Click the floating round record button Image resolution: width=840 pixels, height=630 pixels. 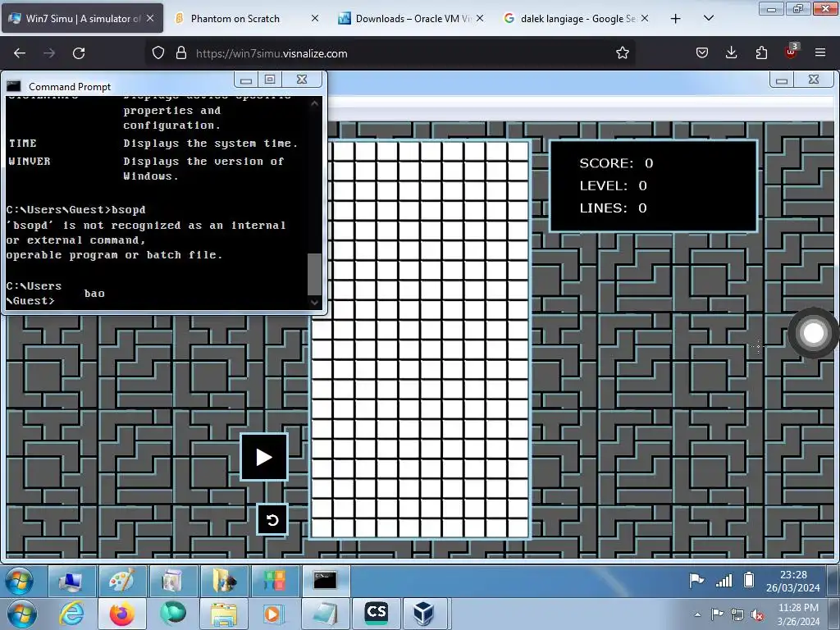(813, 333)
